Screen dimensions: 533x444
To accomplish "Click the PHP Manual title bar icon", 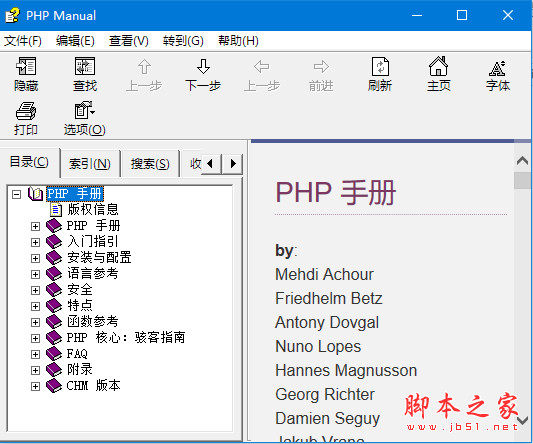I will tap(12, 15).
